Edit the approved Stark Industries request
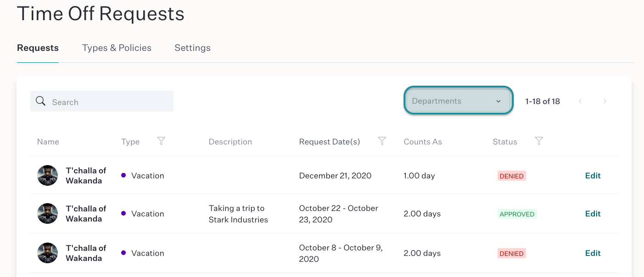Viewport: 644px width, 277px height. (593, 214)
